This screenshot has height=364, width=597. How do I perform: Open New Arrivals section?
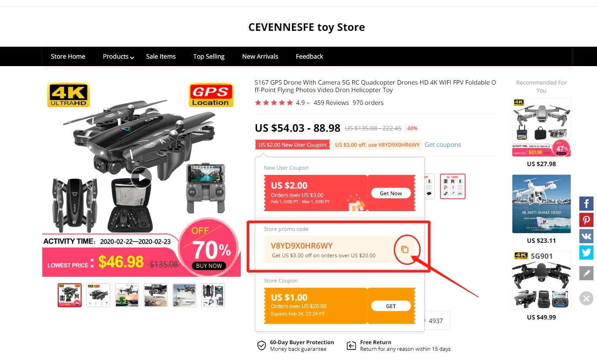click(x=260, y=56)
